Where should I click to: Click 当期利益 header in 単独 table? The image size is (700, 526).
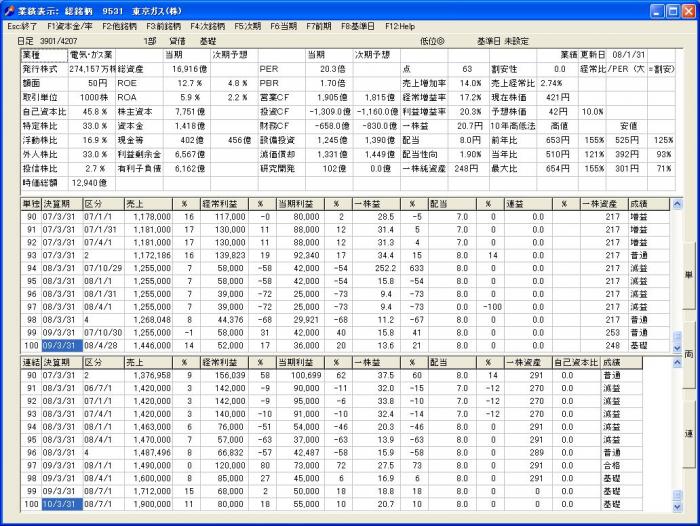click(300, 204)
